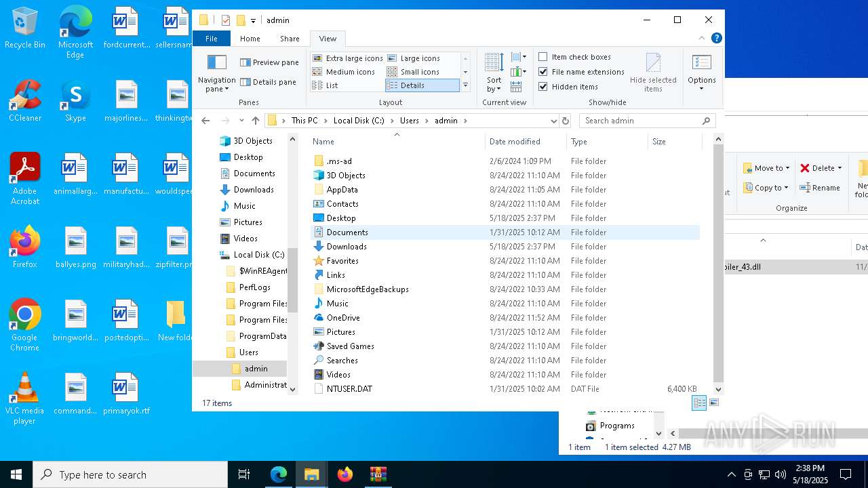This screenshot has width=868, height=488.
Task: Enable Item check boxes
Action: pos(574,57)
